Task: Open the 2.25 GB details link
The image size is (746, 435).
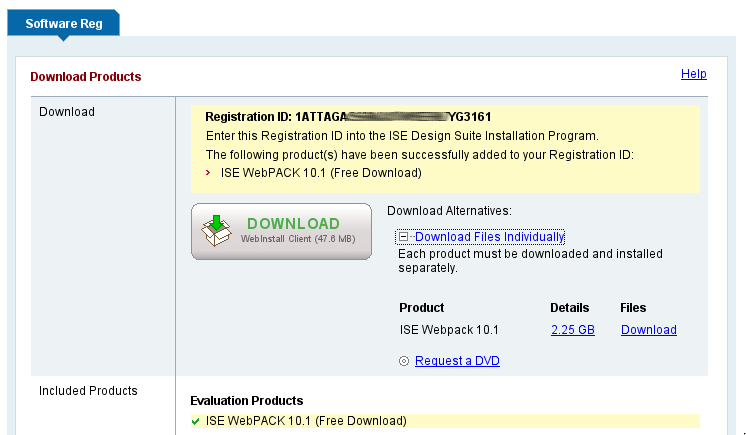Action: click(x=572, y=330)
